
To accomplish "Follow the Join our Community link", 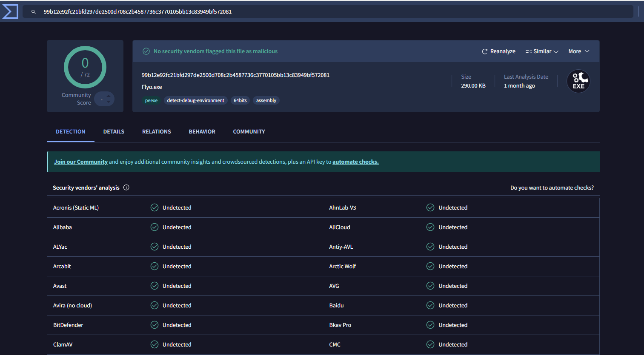I will click(80, 162).
